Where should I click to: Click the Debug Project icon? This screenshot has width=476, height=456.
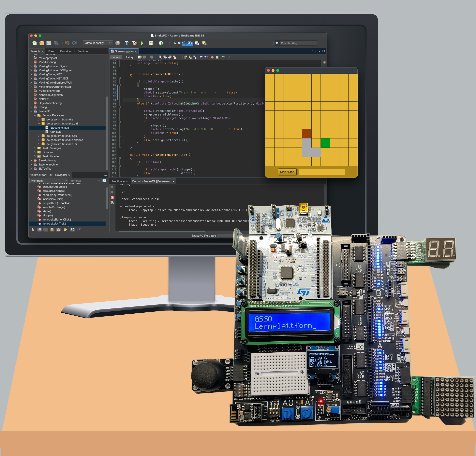coord(151,43)
